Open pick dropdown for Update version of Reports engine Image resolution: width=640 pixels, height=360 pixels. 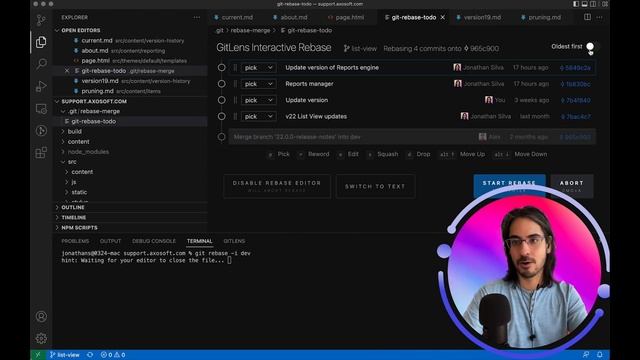pos(258,68)
